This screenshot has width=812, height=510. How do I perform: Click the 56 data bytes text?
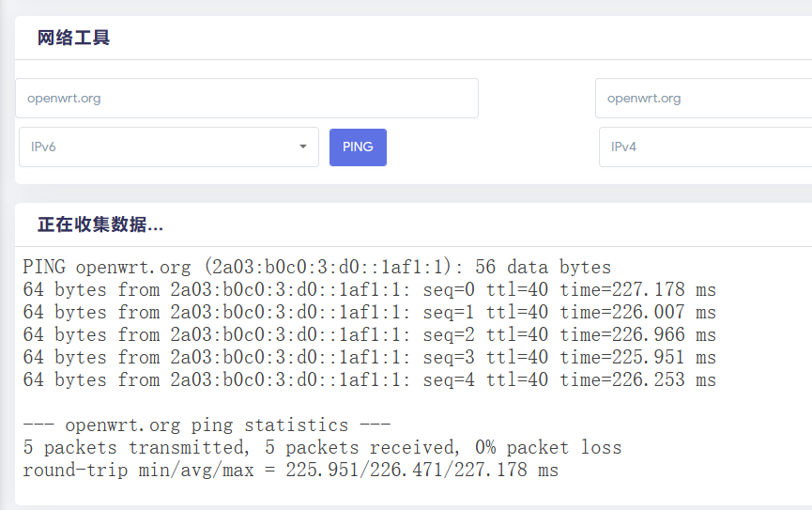(x=543, y=267)
